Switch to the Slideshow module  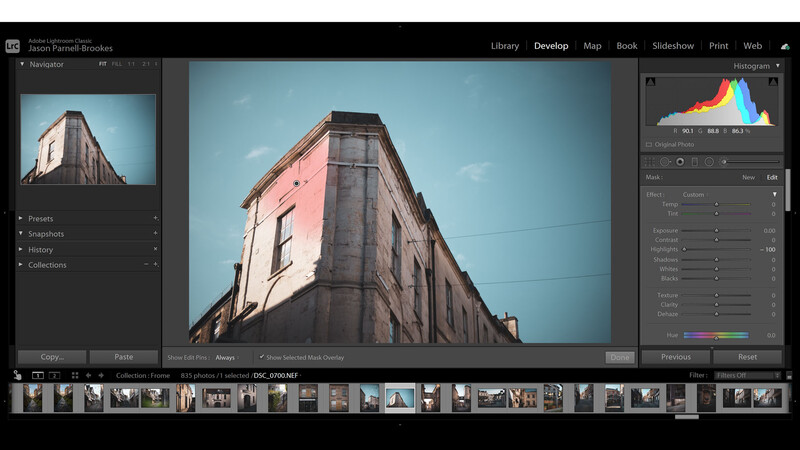point(673,46)
